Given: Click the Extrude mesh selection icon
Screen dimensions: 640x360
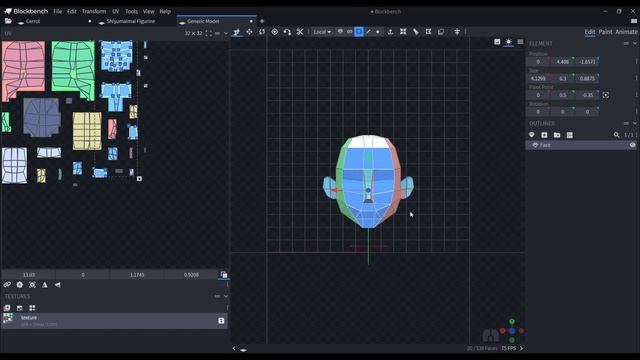Looking at the screenshot, I should (x=390, y=32).
